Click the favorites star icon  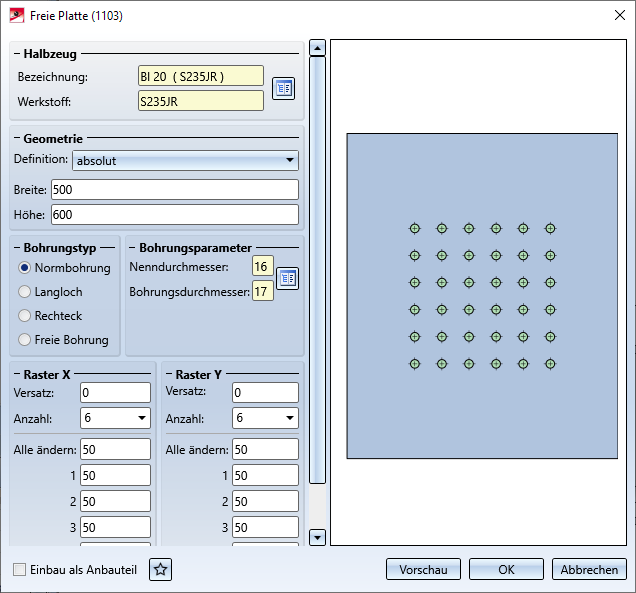161,570
